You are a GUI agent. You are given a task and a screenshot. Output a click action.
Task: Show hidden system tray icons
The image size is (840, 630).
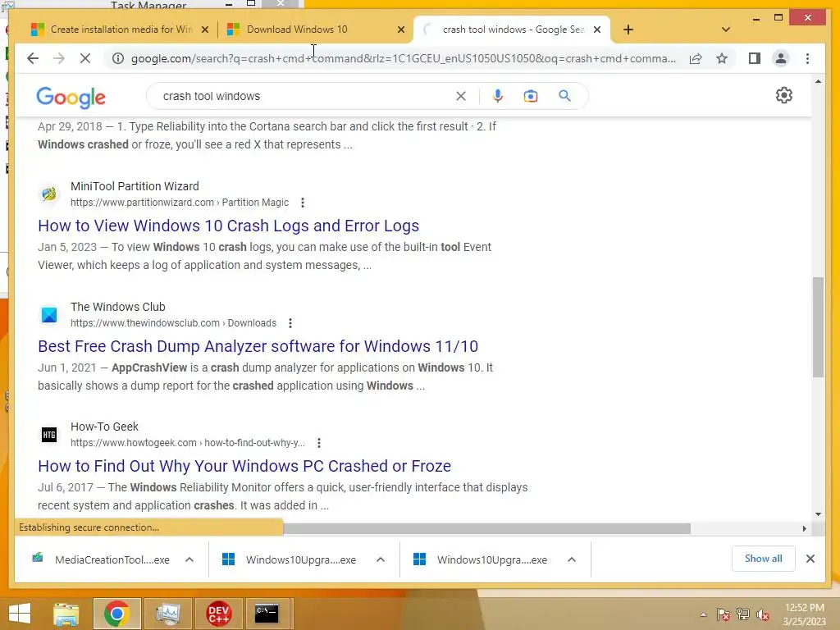(703, 615)
